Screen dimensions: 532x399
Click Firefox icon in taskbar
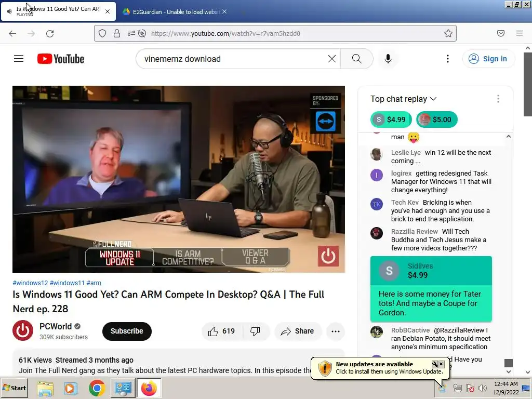pos(149,388)
